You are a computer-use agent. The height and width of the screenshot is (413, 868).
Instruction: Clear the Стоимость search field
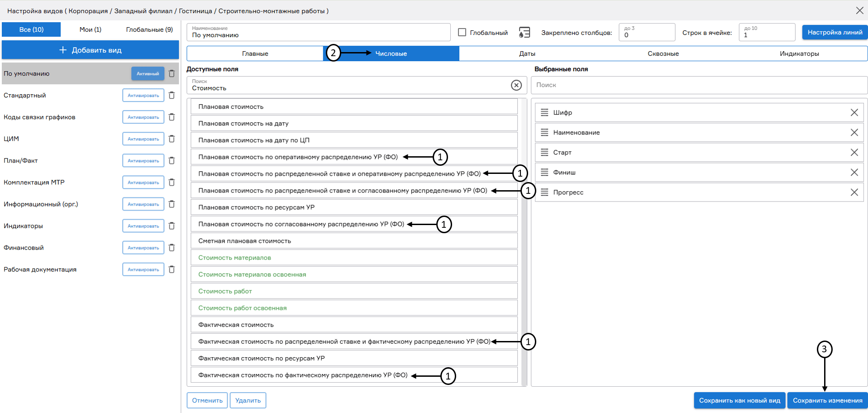pyautogui.click(x=516, y=85)
